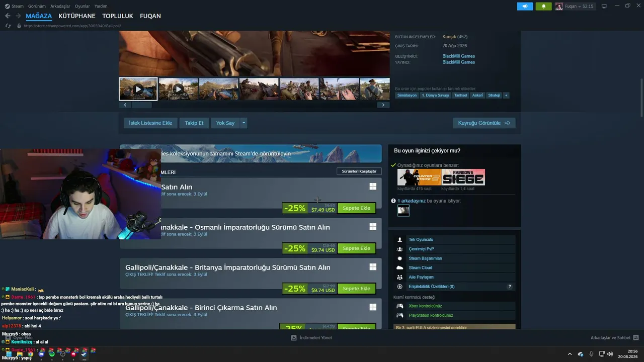The width and height of the screenshot is (644, 362).
Task: Open Steam from the taskbar
Action: coord(84,354)
